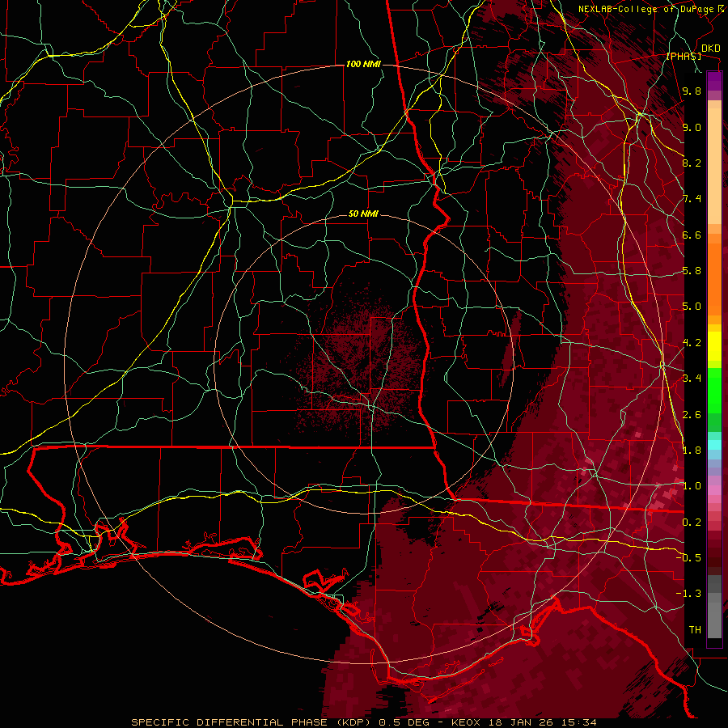Pick the bright green color bar segment

(714, 390)
